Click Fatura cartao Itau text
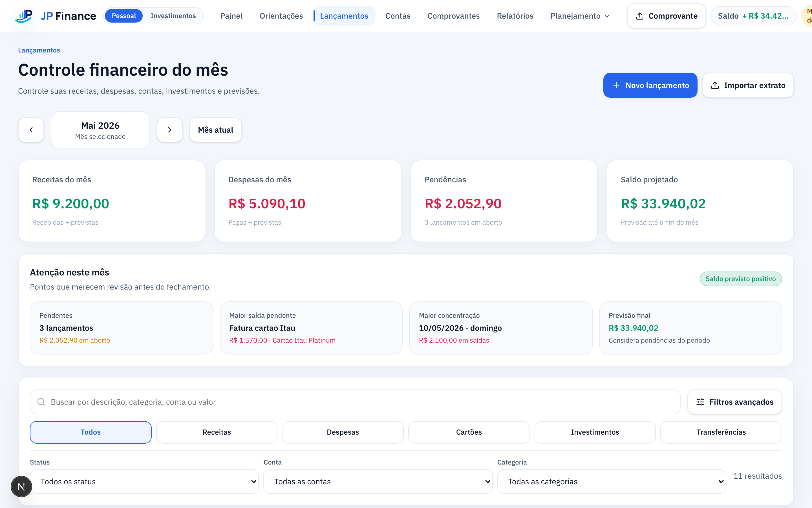The width and height of the screenshot is (812, 508). pyautogui.click(x=262, y=328)
